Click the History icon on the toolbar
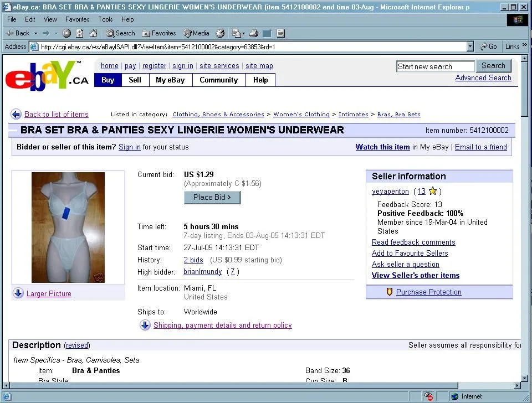Image resolution: width=532 pixels, height=403 pixels. pos(221,33)
